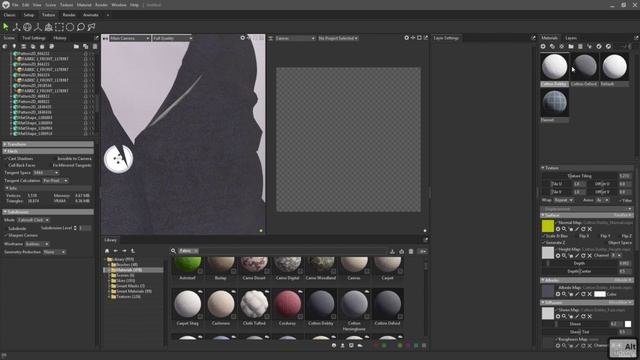
Task: Open Tangent Calculation dropdown
Action: tap(56, 180)
